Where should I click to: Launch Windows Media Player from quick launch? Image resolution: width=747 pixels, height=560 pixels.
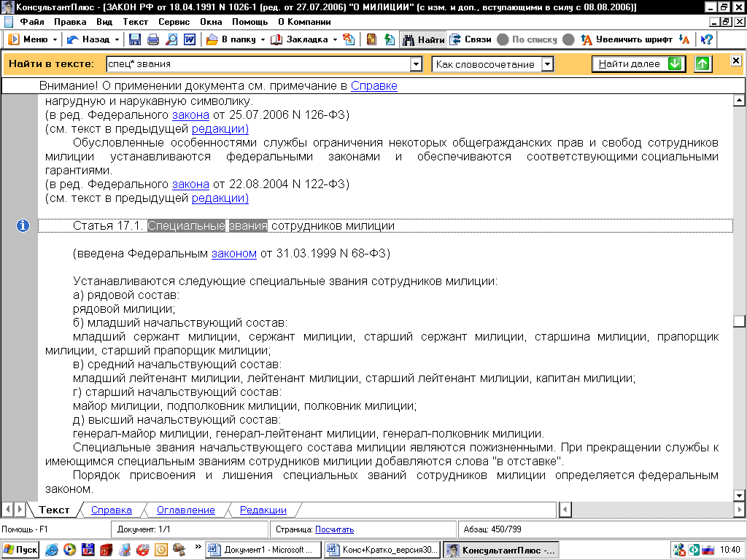pos(69,550)
